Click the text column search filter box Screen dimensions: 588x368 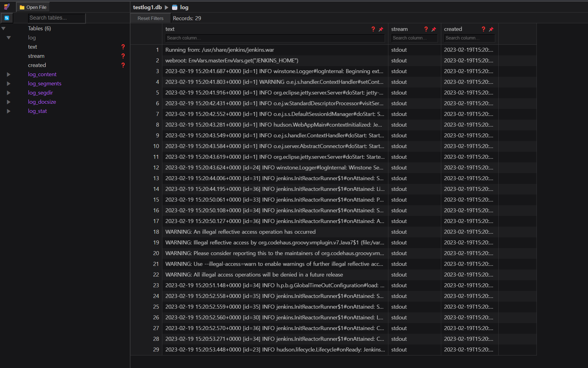275,38
